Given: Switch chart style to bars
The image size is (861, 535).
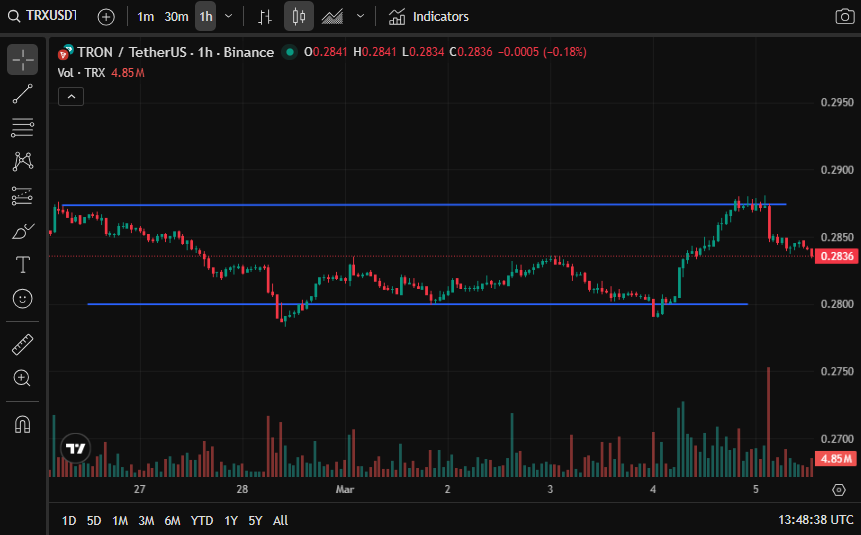Looking at the screenshot, I should [x=265, y=16].
